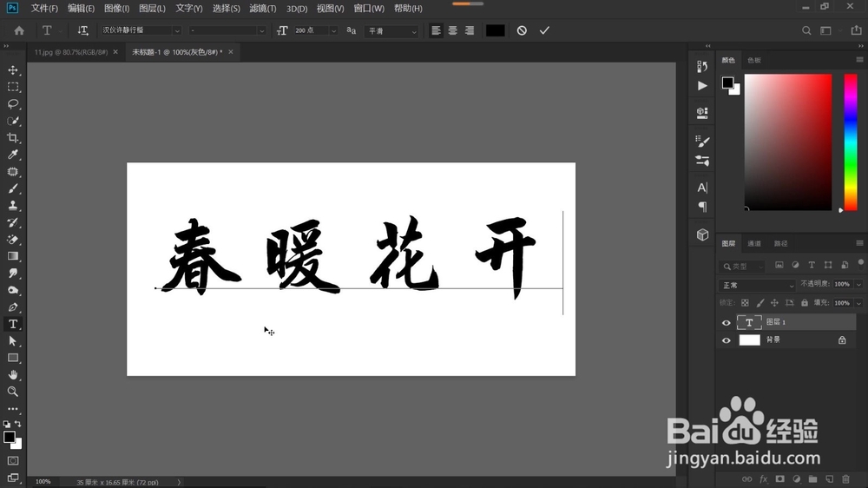Select the Brush tool

click(x=13, y=188)
